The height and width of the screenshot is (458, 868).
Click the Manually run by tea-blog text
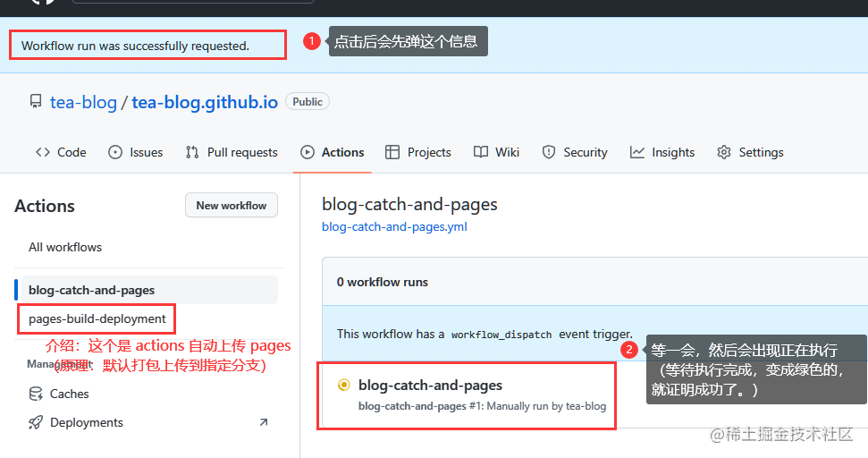546,406
